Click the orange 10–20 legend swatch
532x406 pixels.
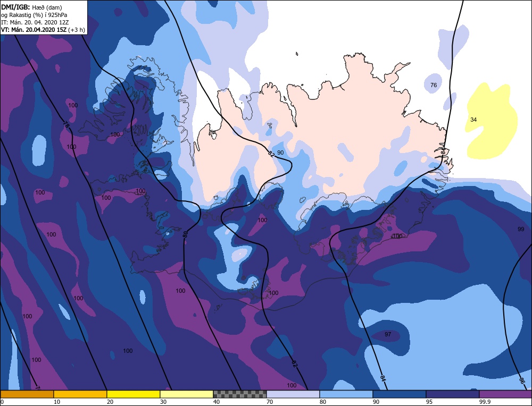click(80, 394)
